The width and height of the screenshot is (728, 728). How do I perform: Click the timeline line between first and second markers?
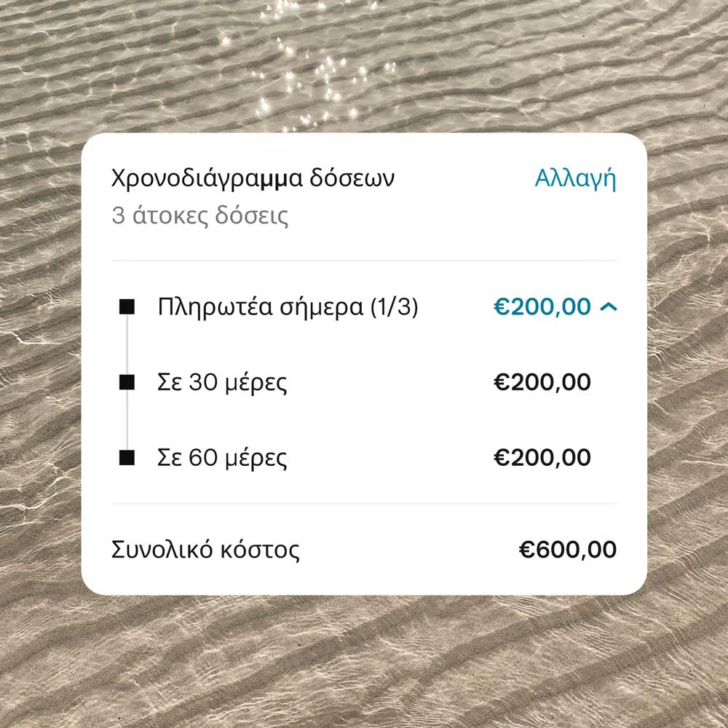click(127, 345)
